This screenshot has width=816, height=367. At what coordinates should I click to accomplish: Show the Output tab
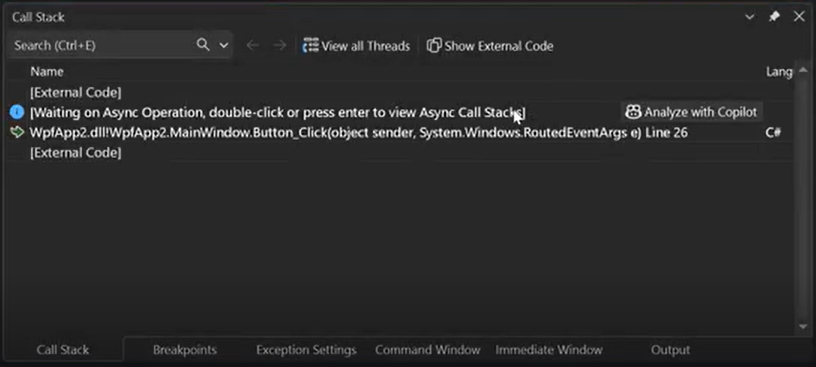[670, 350]
